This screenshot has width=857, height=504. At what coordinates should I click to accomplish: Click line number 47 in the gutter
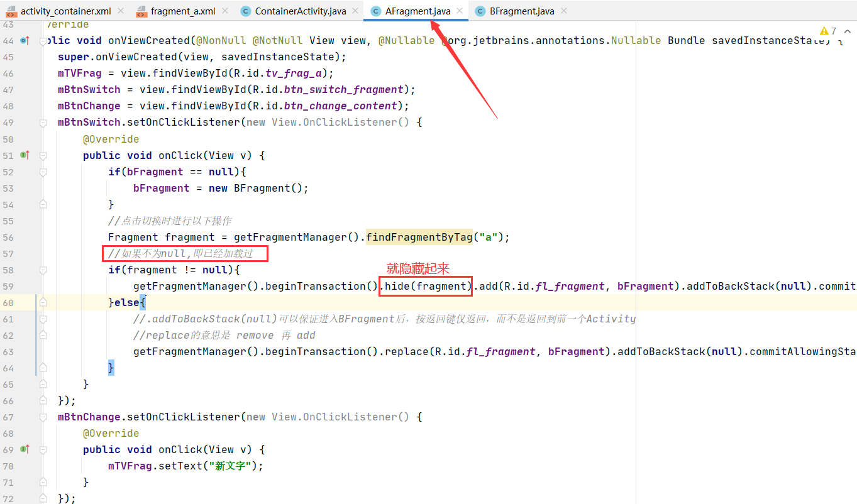click(x=8, y=90)
